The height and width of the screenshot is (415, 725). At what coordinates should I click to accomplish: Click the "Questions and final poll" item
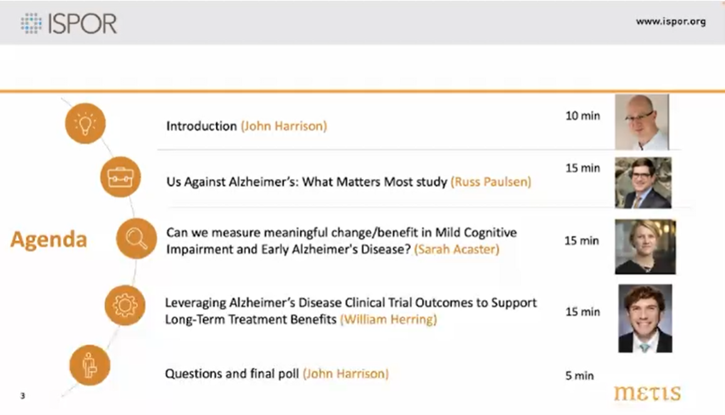276,374
